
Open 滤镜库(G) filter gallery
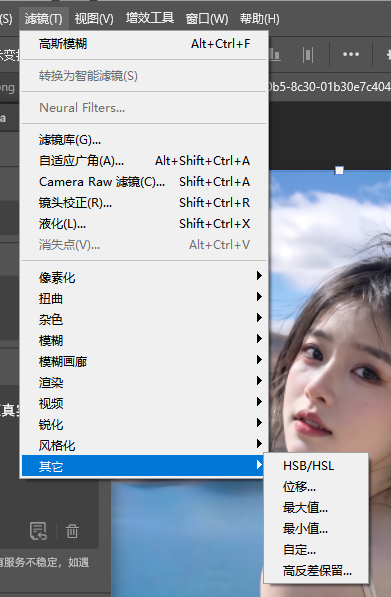coord(145,140)
